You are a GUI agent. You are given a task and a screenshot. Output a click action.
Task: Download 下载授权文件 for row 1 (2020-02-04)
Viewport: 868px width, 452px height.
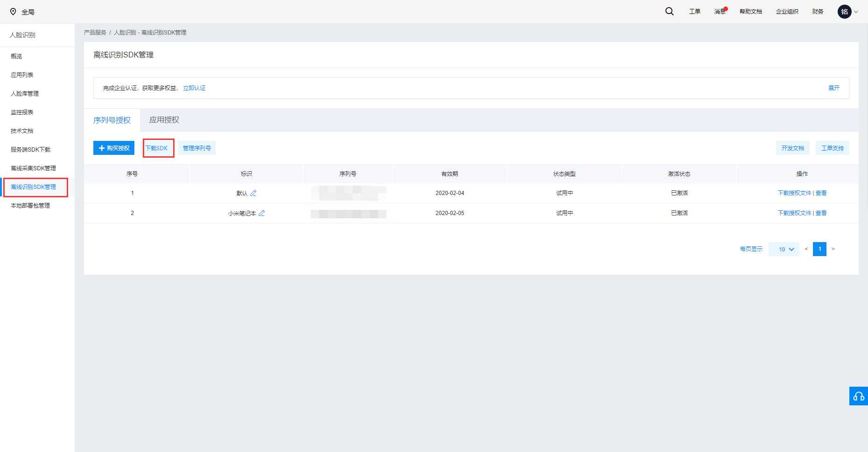(795, 193)
